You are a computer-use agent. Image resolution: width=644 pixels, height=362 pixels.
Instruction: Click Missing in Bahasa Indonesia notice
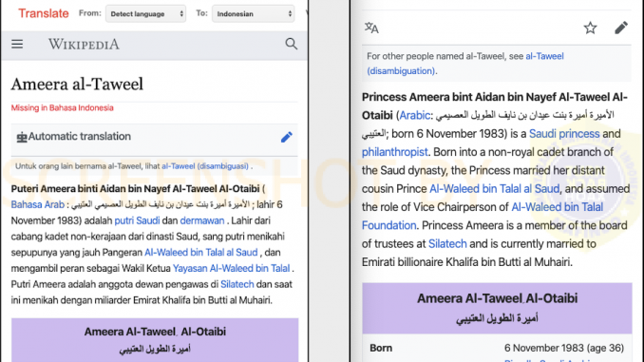point(62,107)
